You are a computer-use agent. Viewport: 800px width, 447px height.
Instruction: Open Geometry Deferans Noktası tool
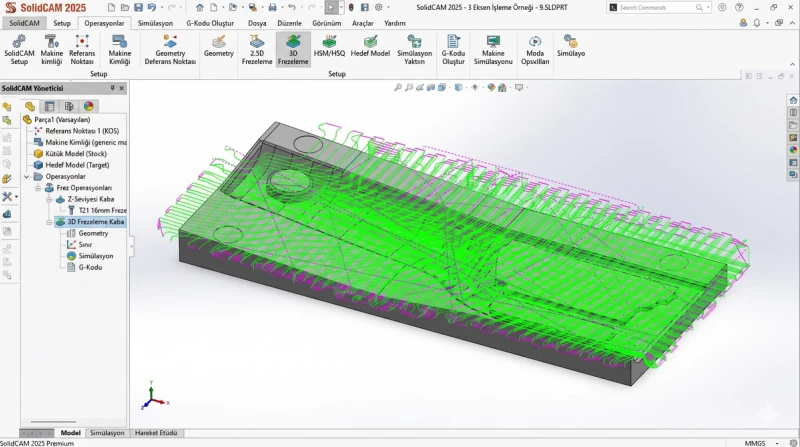(x=170, y=49)
